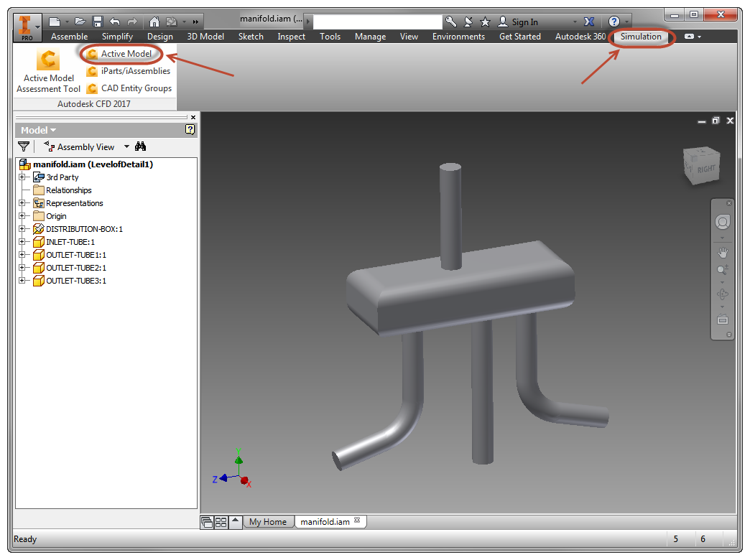Launch Active Model in Autodesk CFD
750x560 pixels.
120,54
